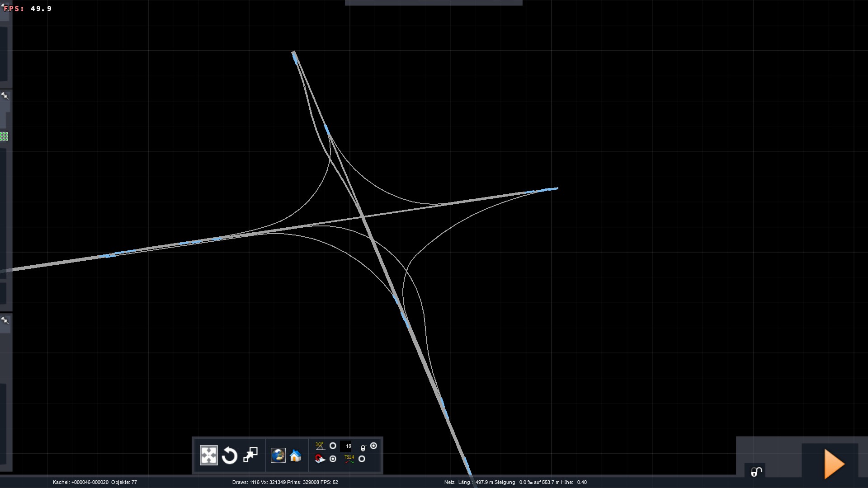Click the lower pin icon on left panel
Viewport: 868px width, 488px height.
coord(5,320)
